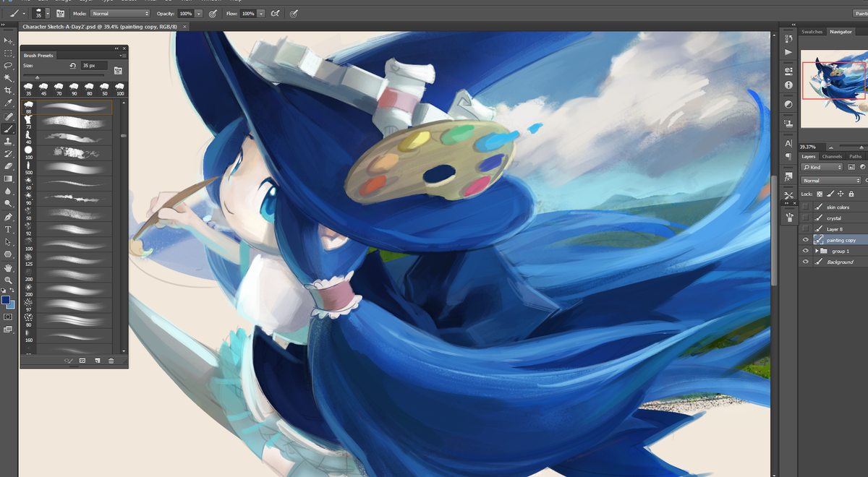Viewport: 868px width, 477px height.
Task: Select the Eyedropper tool
Action: point(8,103)
